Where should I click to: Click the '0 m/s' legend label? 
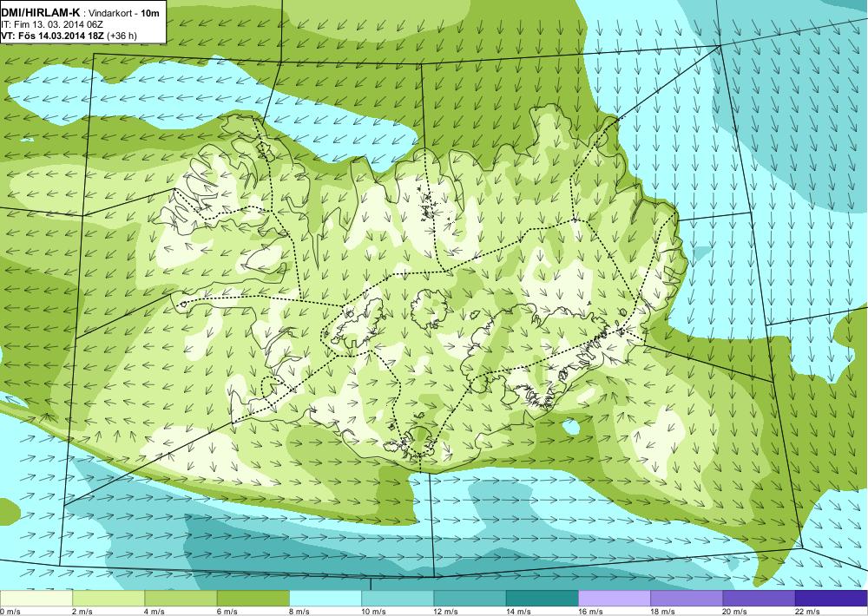pyautogui.click(x=10, y=612)
